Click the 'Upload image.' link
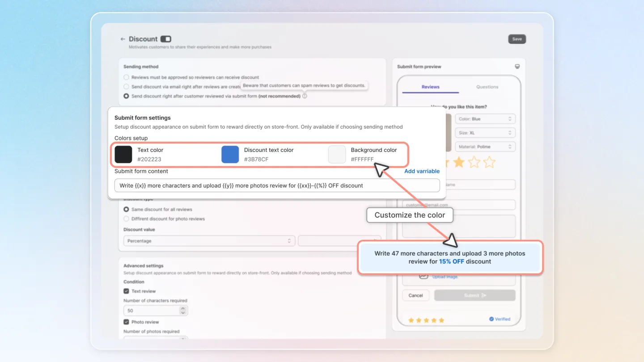Screen dimensions: 644x362 pyautogui.click(x=445, y=277)
